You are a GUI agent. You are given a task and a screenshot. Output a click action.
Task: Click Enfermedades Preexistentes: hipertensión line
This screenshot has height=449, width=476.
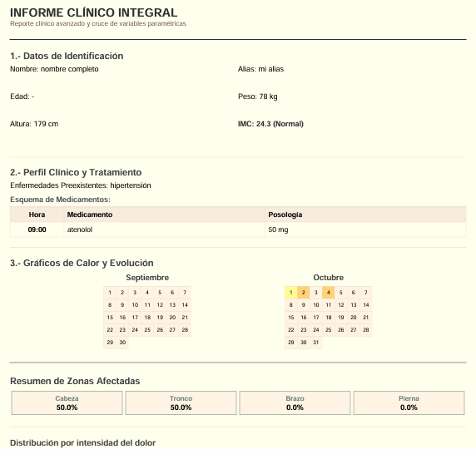click(81, 185)
